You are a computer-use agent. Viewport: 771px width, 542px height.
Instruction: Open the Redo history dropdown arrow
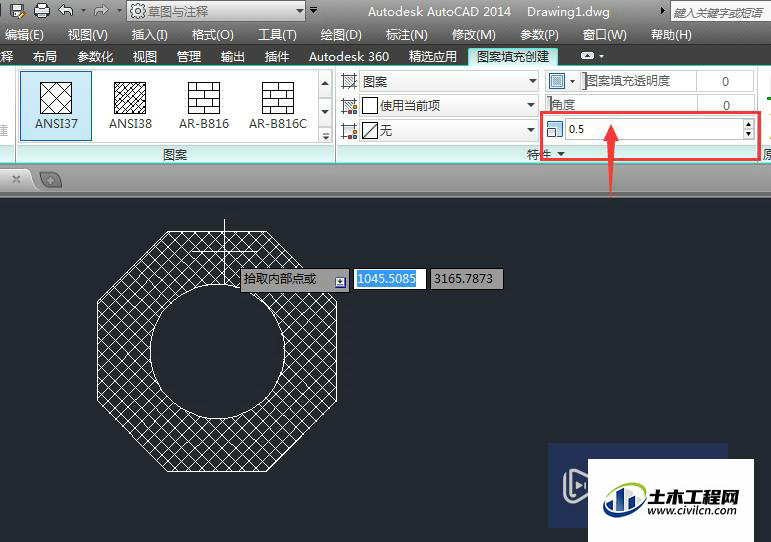tap(119, 10)
